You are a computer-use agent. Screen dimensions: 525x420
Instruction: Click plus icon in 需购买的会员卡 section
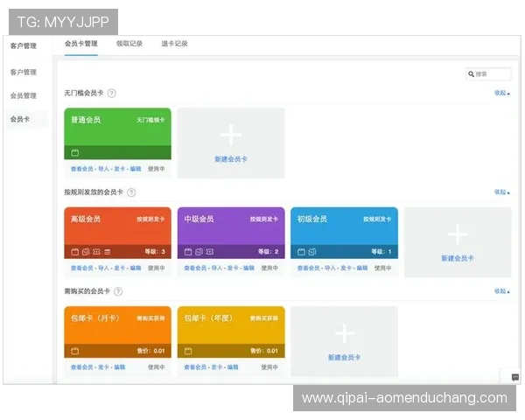coord(345,333)
